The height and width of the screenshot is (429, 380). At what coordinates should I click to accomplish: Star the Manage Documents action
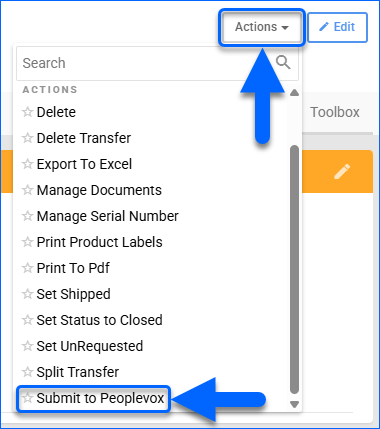point(27,190)
